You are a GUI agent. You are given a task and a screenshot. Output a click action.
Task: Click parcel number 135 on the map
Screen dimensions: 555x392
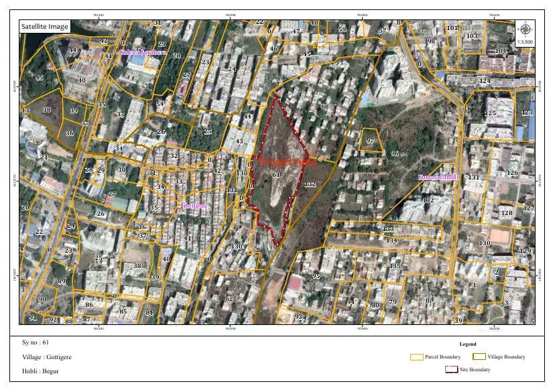click(x=395, y=266)
